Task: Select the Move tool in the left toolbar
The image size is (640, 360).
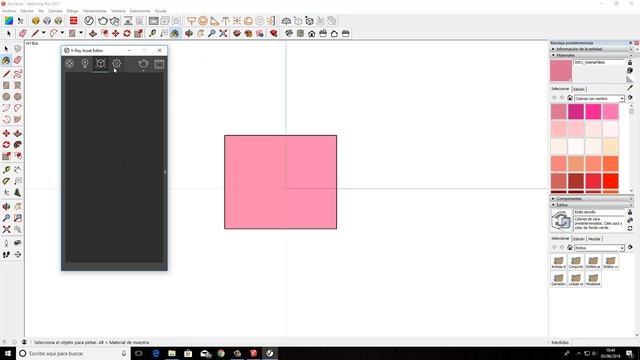Action: (6, 133)
